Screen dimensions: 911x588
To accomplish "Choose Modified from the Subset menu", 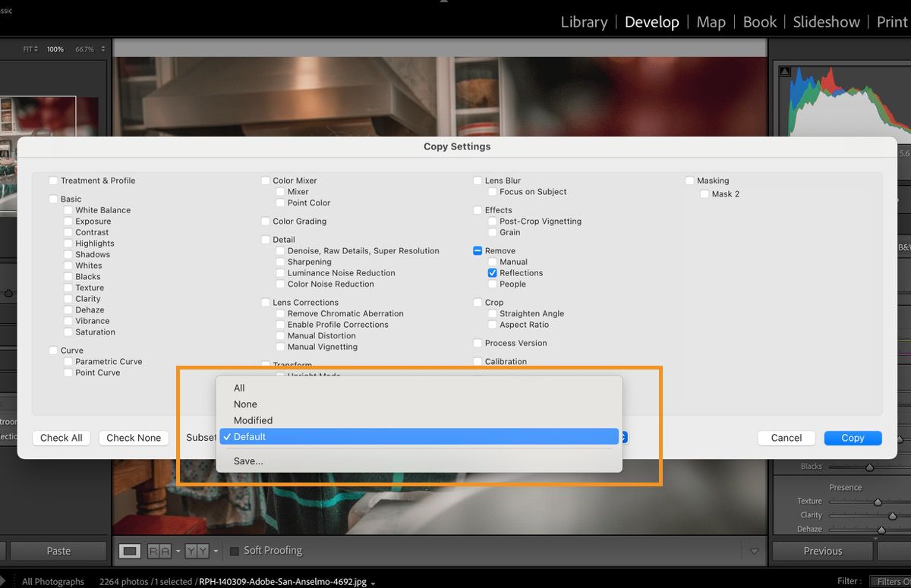I will point(253,420).
